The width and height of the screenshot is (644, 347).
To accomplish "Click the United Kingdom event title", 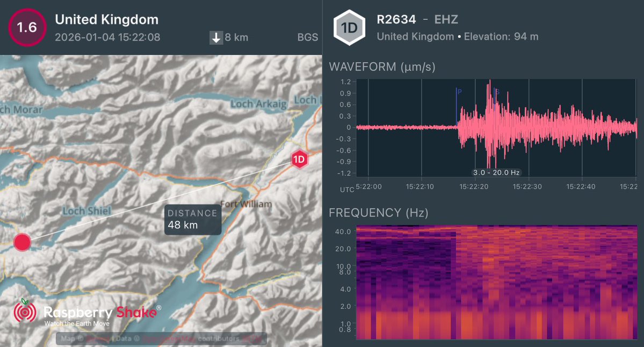I will point(107,19).
